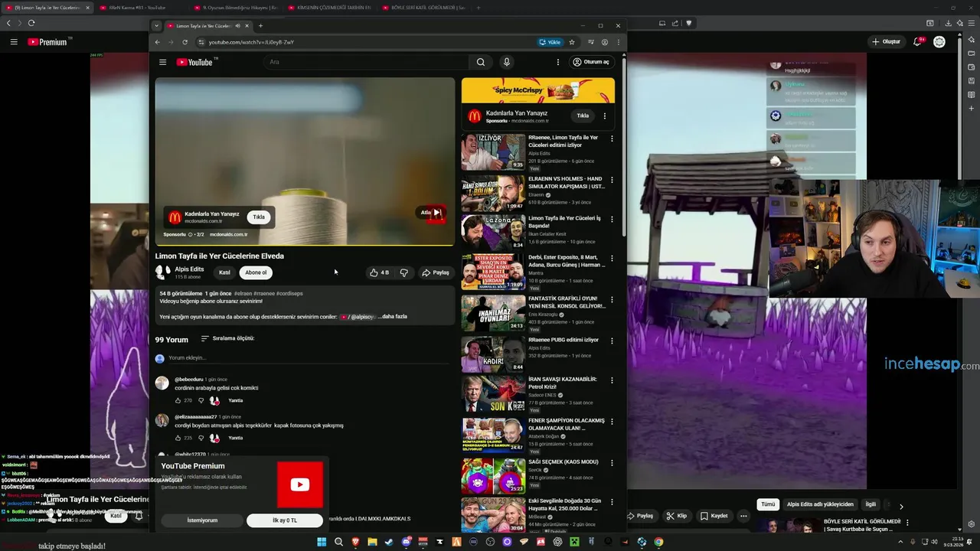980x551 pixels.
Task: Skip the ad with Atla button
Action: (x=433, y=213)
